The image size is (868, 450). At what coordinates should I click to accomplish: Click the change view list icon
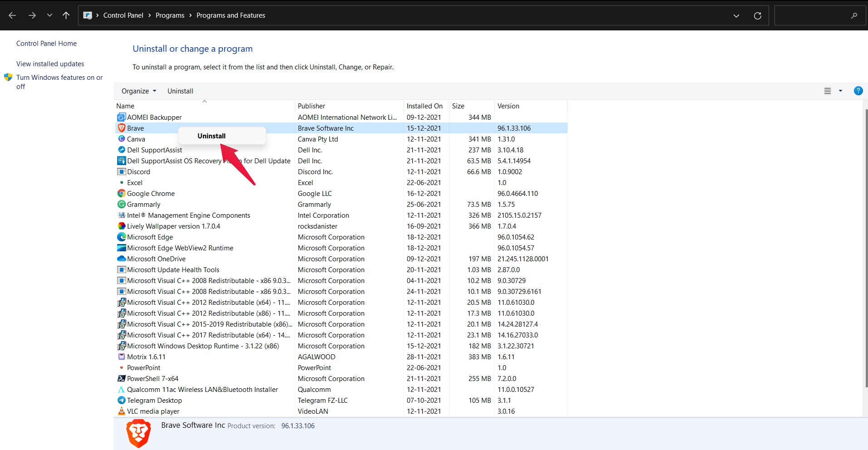click(828, 91)
